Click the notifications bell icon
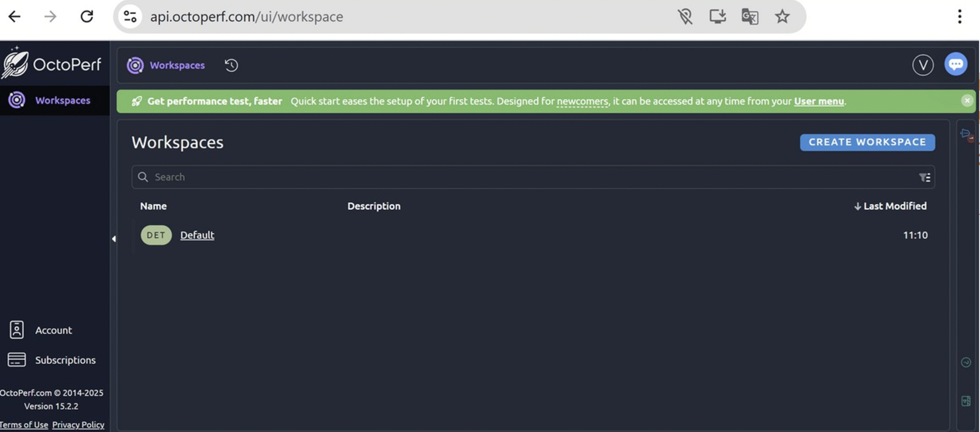The height and width of the screenshot is (432, 980). [966, 134]
